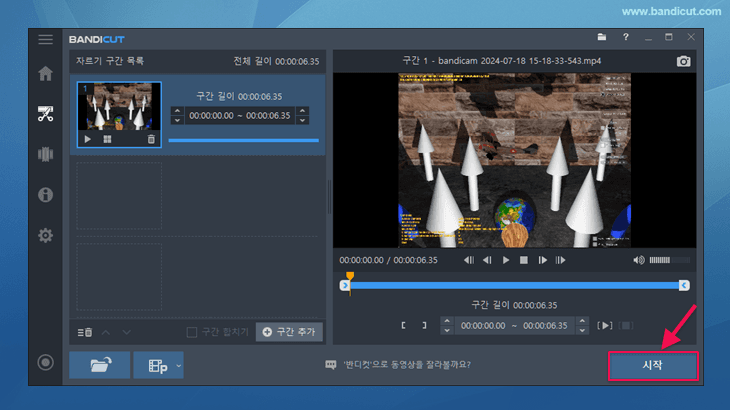Jump to next keyframe button
Screen dimensions: 730x410
tap(561, 260)
